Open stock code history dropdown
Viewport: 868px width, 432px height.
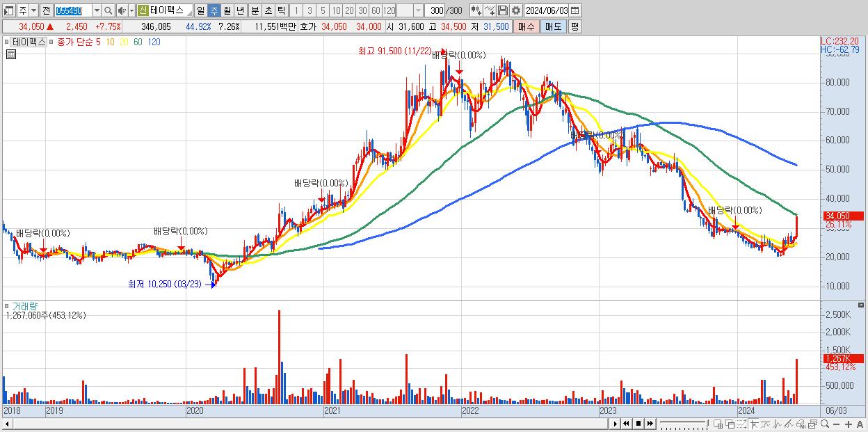[97, 10]
